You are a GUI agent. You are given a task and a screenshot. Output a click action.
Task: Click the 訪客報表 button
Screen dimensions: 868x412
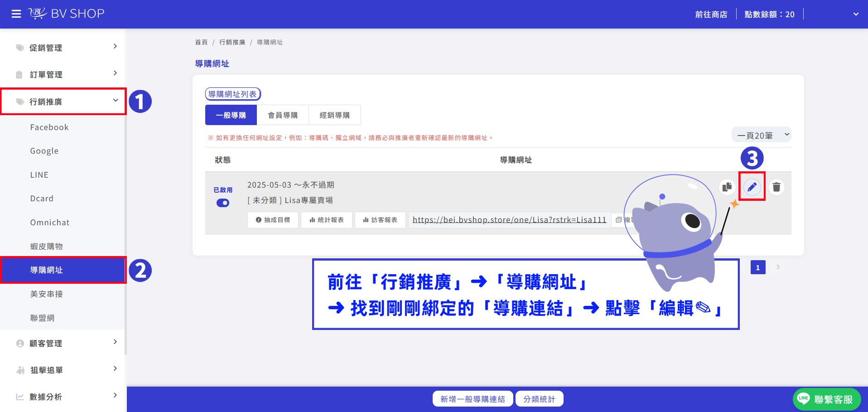click(x=380, y=220)
